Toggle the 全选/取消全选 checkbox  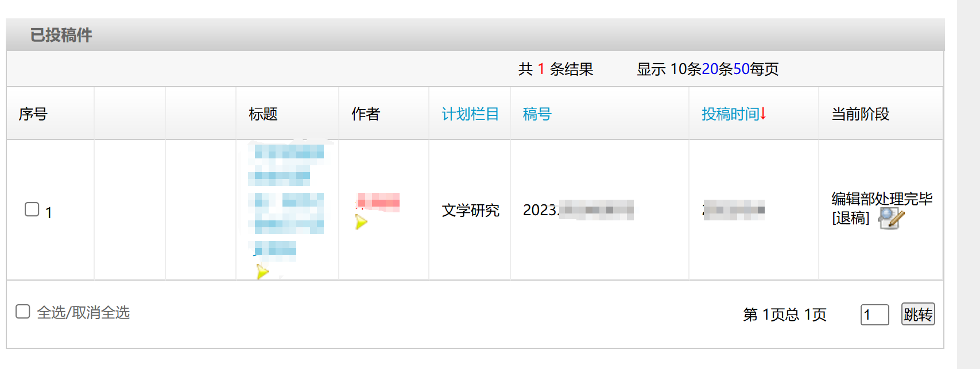(x=23, y=312)
